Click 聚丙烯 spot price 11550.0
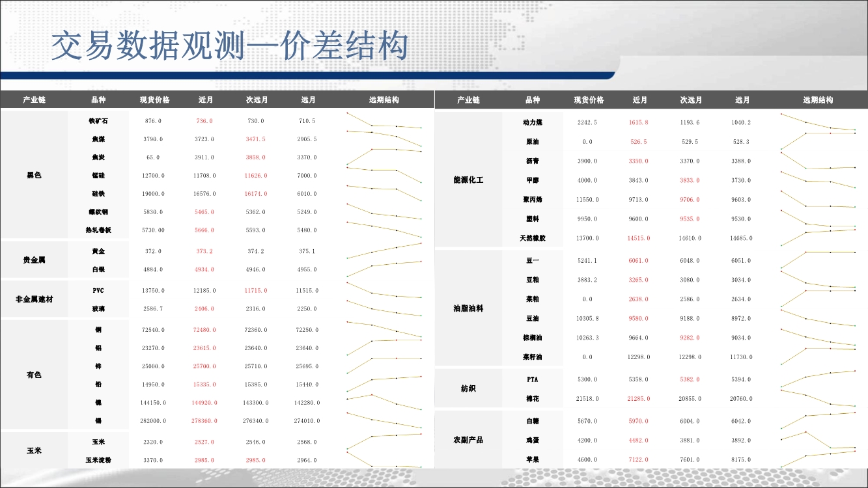Image resolution: width=868 pixels, height=488 pixels. [587, 200]
